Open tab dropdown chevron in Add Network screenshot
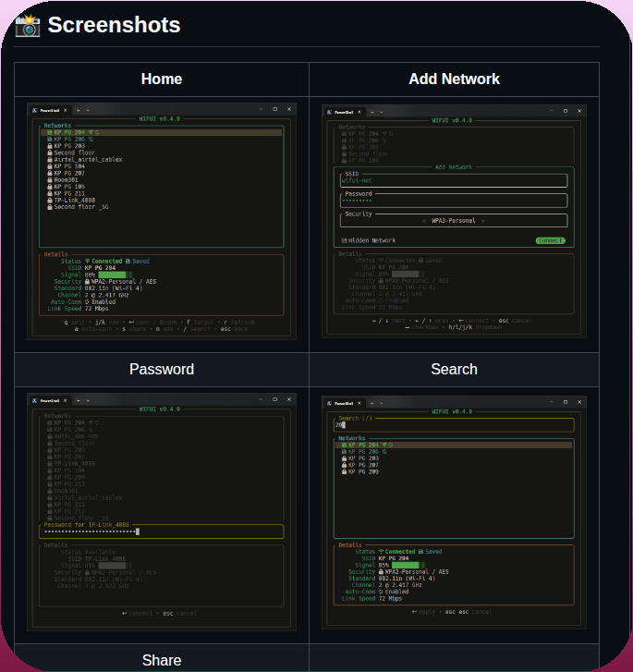Image resolution: width=633 pixels, height=672 pixels. (382, 112)
